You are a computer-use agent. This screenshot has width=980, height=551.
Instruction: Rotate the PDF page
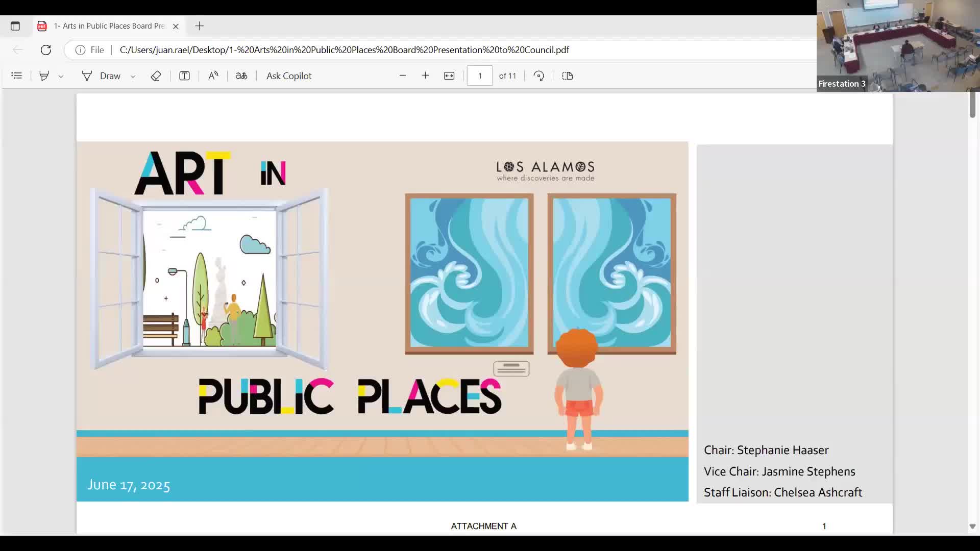[539, 76]
